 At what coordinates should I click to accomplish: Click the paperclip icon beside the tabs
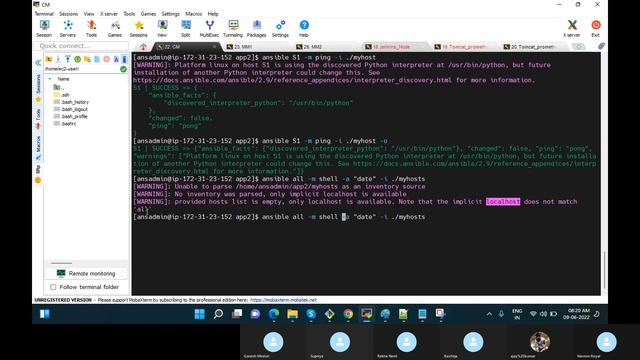pyautogui.click(x=601, y=46)
